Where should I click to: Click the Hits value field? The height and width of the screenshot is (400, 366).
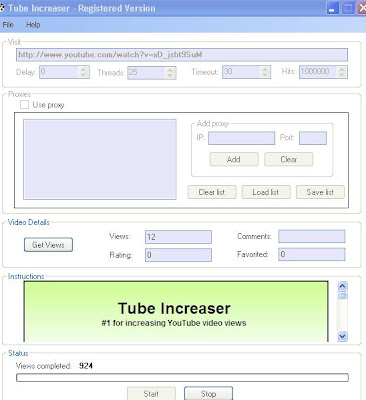coord(318,72)
